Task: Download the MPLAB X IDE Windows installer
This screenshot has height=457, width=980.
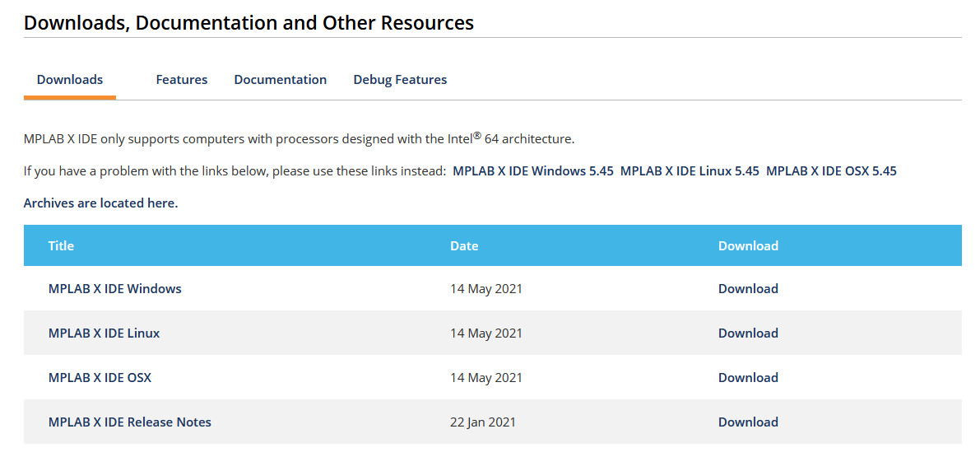Action: pyautogui.click(x=748, y=289)
